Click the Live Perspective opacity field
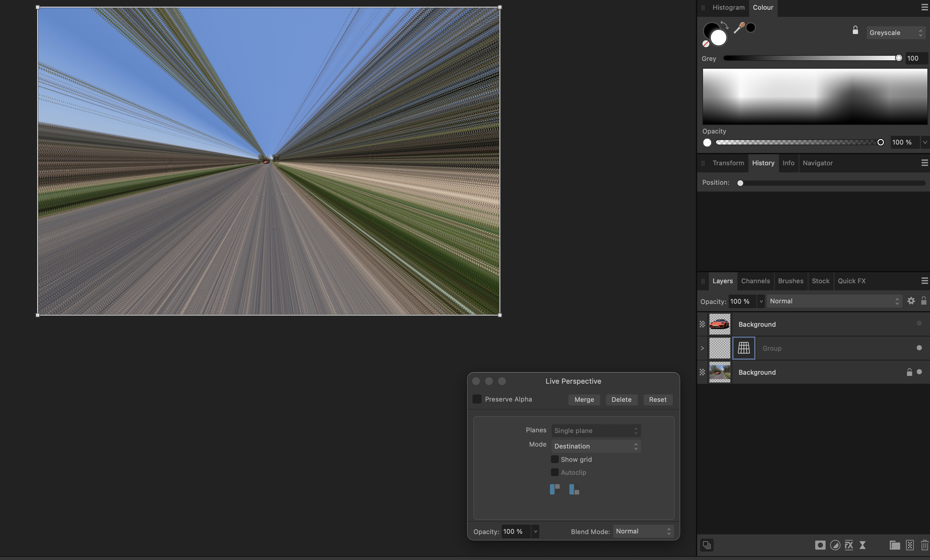The image size is (930, 560). (x=516, y=531)
